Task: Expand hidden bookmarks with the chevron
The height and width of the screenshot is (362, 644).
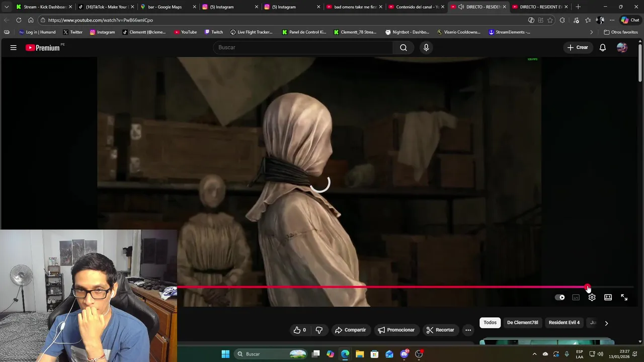Action: click(x=592, y=32)
